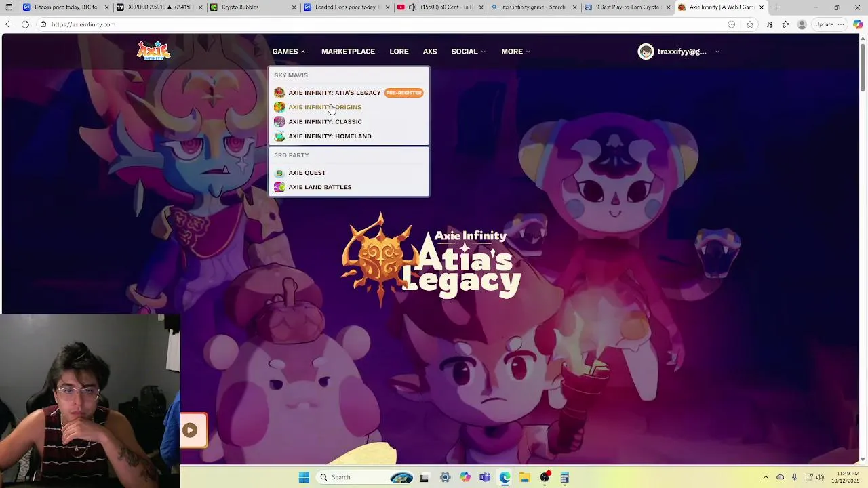Click the volume icon in the system tray
The image size is (868, 488).
click(820, 477)
